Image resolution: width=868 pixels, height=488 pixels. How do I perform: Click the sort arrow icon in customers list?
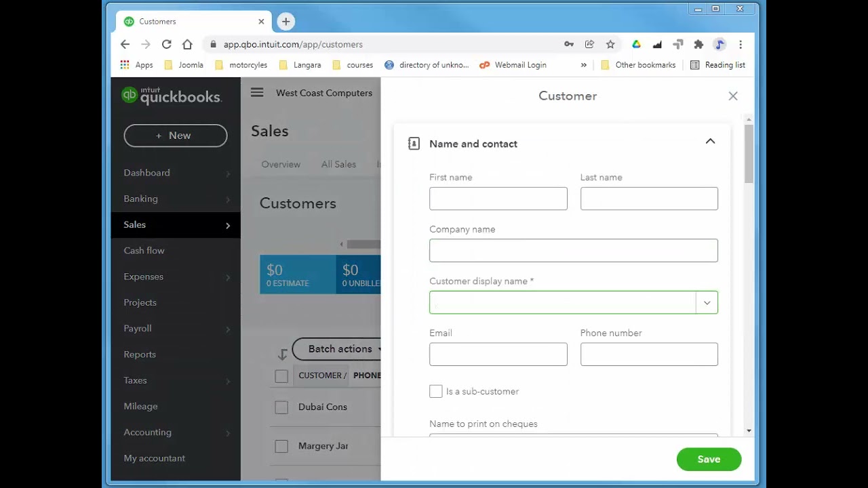282,354
